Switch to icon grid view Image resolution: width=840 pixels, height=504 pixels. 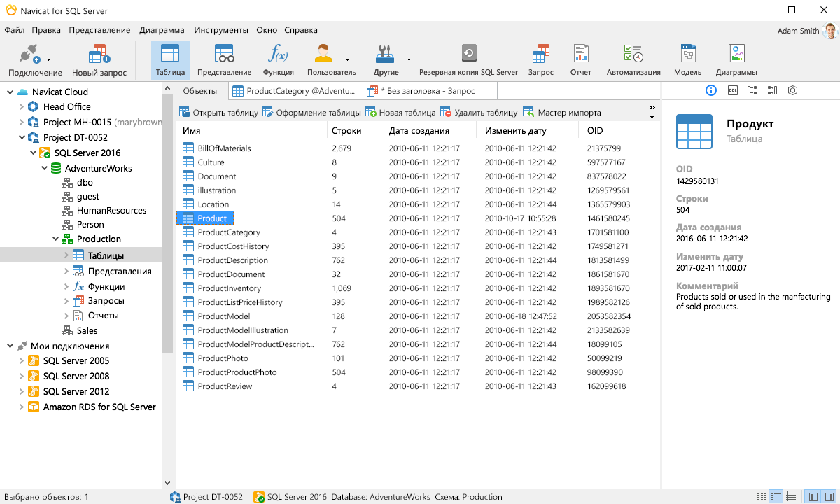point(762,497)
